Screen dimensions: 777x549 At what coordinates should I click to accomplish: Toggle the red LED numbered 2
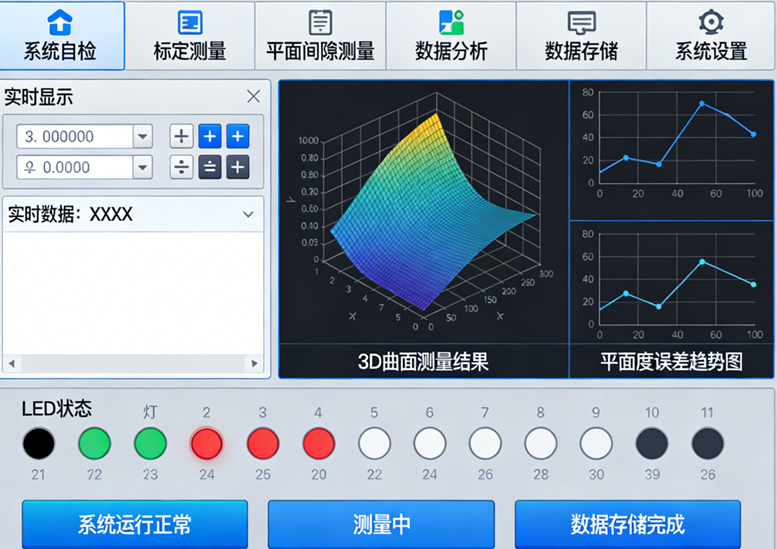tap(206, 443)
